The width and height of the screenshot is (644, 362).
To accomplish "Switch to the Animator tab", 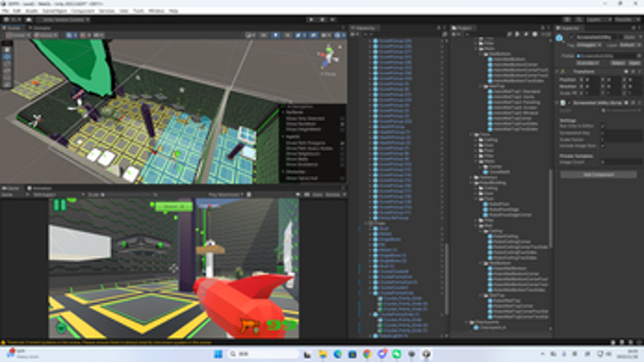I will (x=40, y=28).
